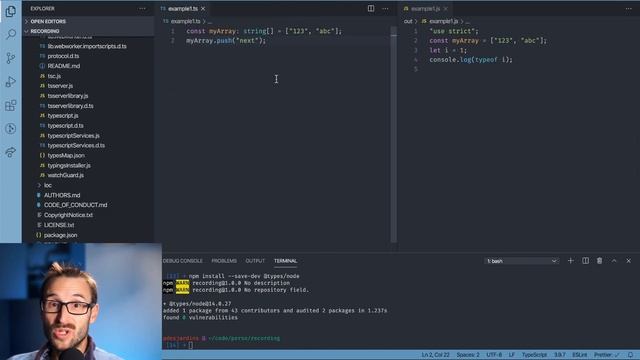640x360 pixels.
Task: Kill terminal with trash icon
Action: (599, 261)
